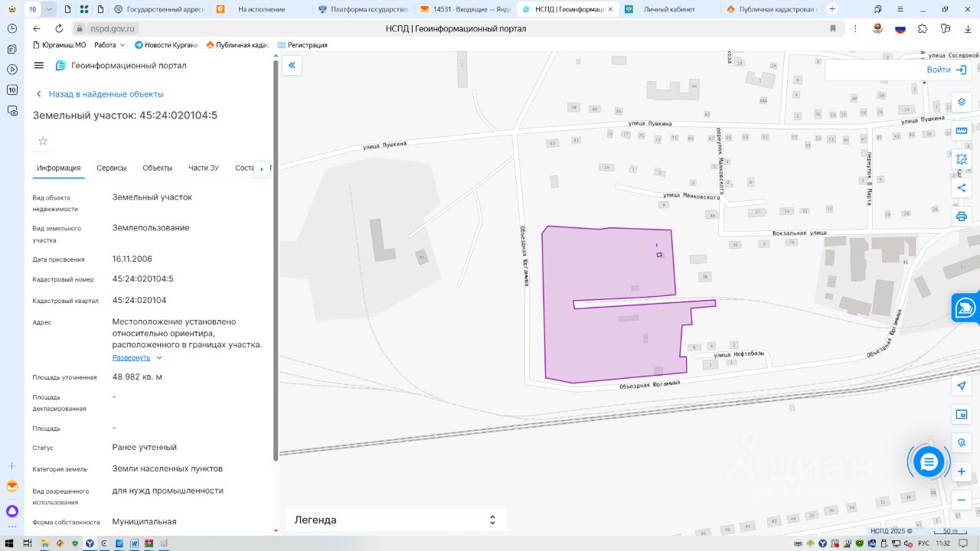Zoom out on the map

[x=962, y=500]
